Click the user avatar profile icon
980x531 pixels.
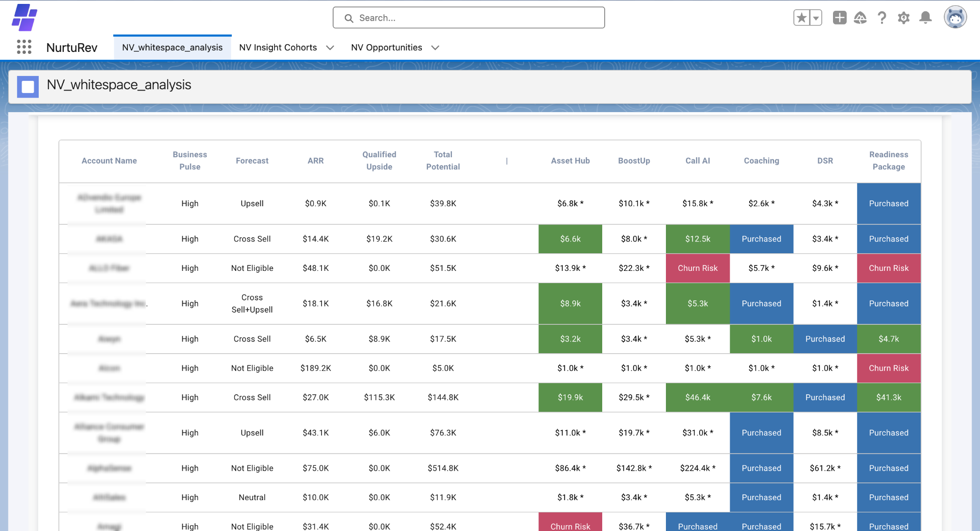tap(955, 18)
